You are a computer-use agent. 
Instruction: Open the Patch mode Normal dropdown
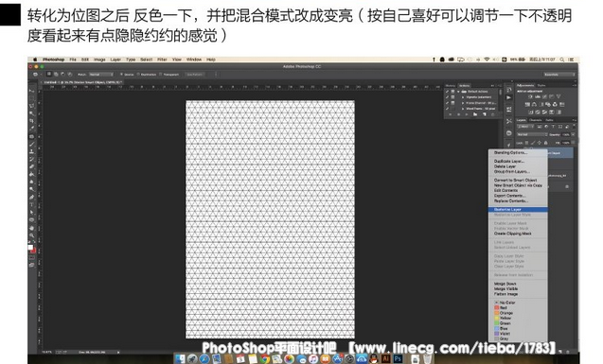[101, 75]
